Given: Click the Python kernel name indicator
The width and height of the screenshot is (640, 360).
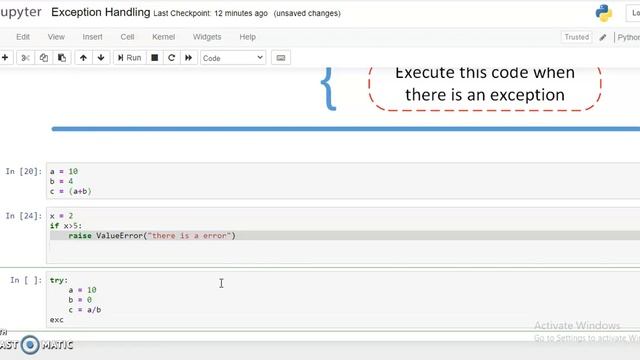Looking at the screenshot, I should tap(628, 38).
